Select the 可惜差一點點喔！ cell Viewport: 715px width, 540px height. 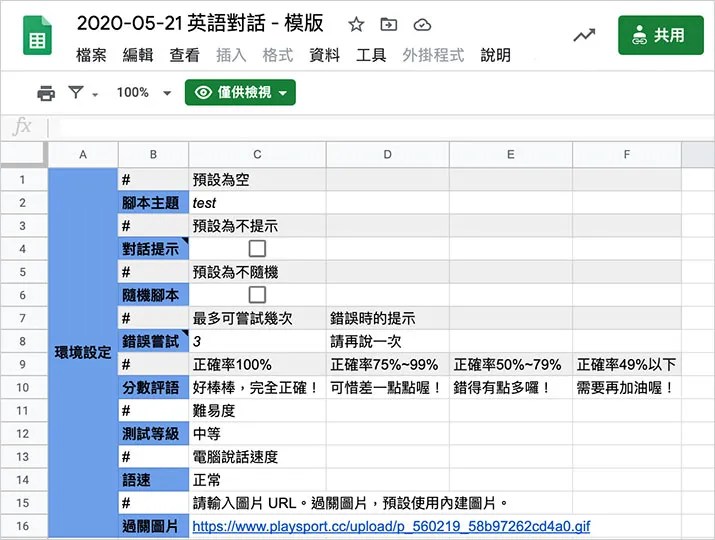coord(388,388)
